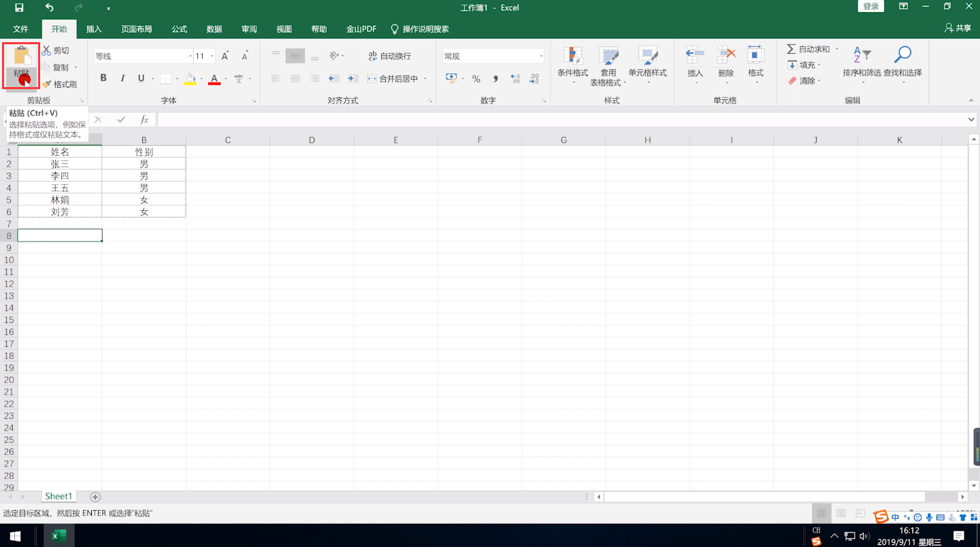The width and height of the screenshot is (980, 547).
Task: Click the Paste clipboard icon
Action: click(x=21, y=56)
